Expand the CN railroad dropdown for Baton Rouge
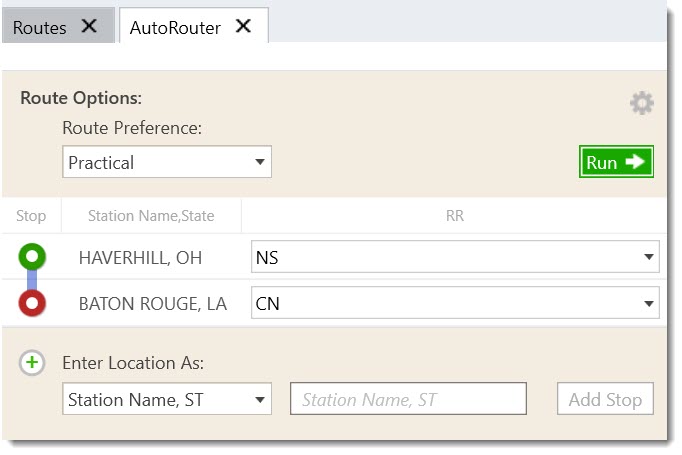Image resolution: width=682 pixels, height=455 pixels. coord(455,302)
